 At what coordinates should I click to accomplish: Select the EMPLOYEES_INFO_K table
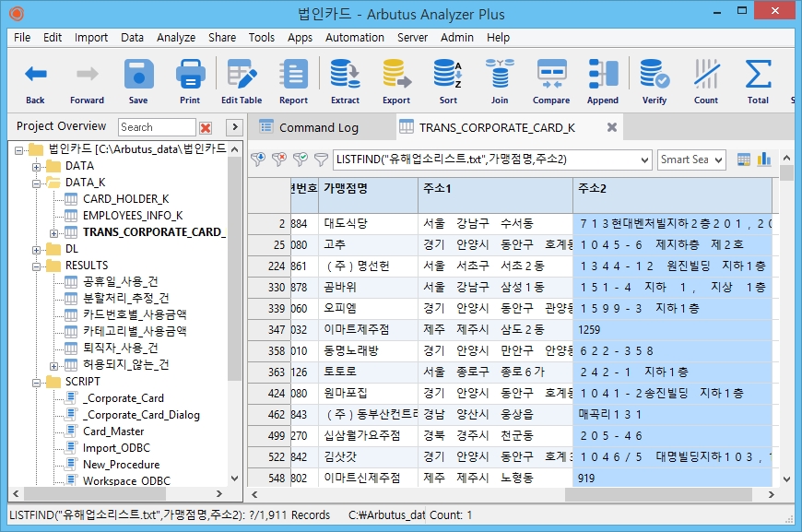coord(133,216)
